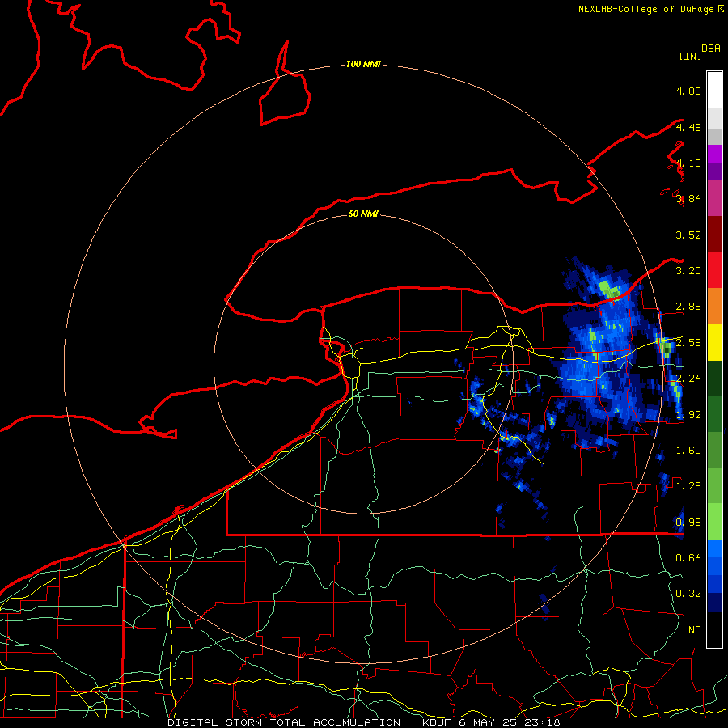Pick the bright purple legend swatch

click(x=714, y=154)
